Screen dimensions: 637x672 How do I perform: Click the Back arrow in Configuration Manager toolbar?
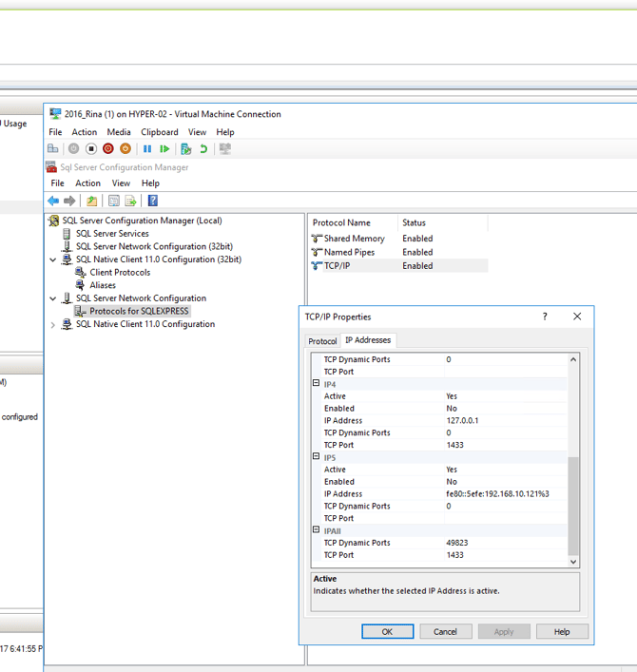(53, 201)
